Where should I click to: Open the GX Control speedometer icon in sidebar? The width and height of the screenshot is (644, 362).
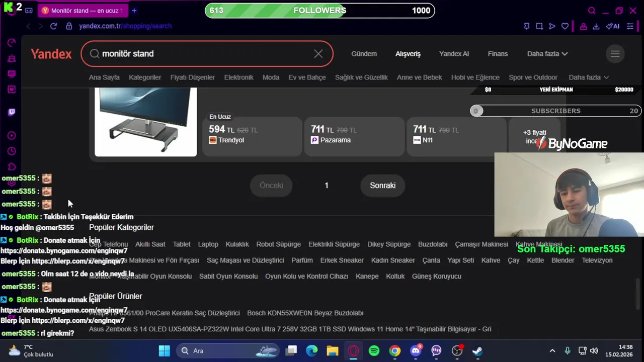[x=12, y=43]
